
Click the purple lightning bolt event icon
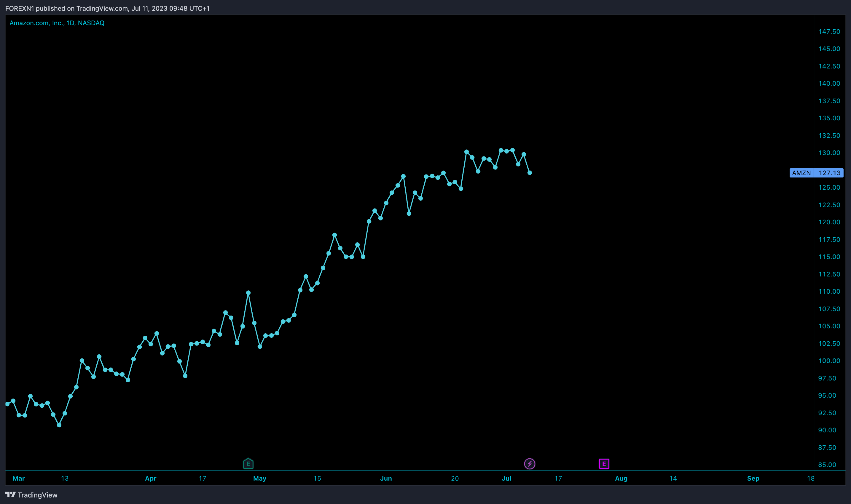point(530,464)
